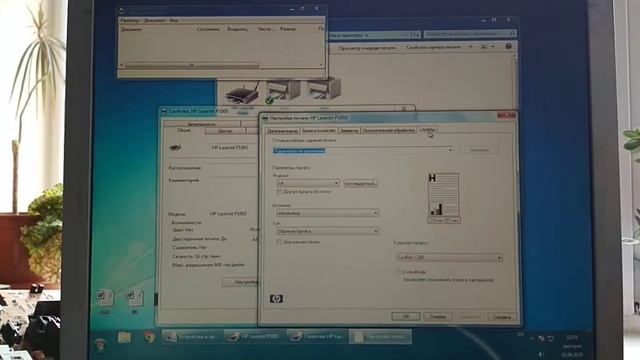This screenshot has height=360, width=640.
Task: Open the paper source dropdown
Action: point(327,213)
